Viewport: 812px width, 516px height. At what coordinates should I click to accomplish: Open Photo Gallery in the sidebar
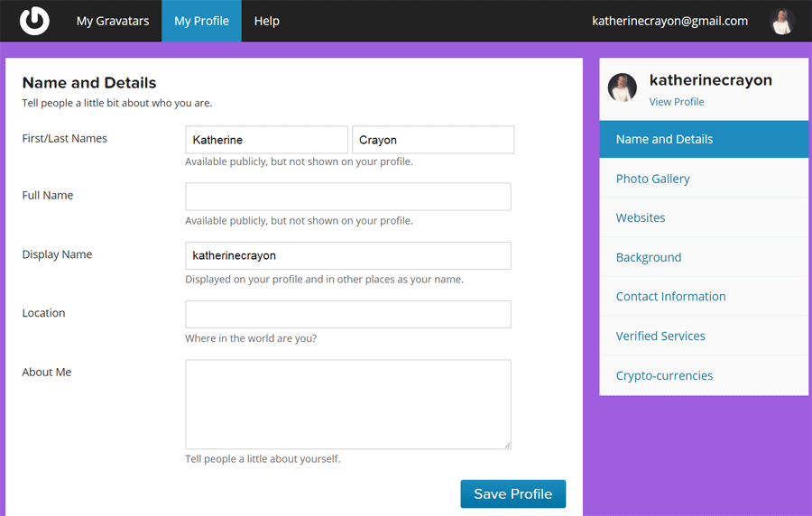pos(653,179)
